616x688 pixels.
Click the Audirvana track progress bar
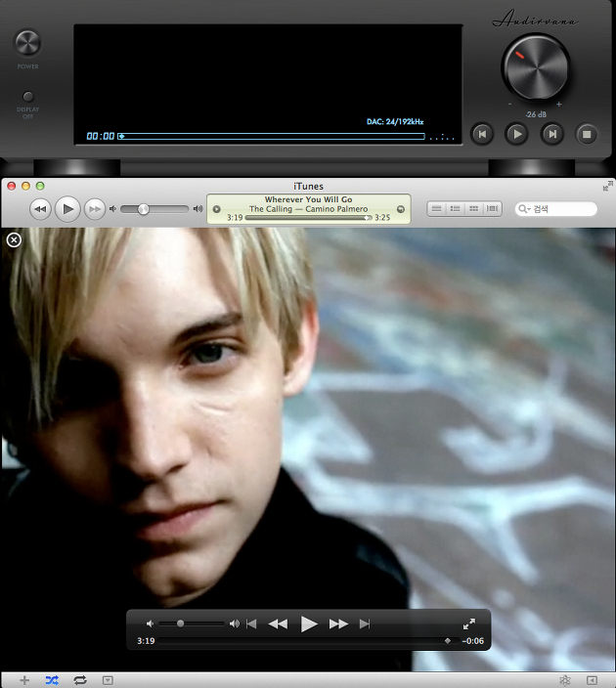272,137
